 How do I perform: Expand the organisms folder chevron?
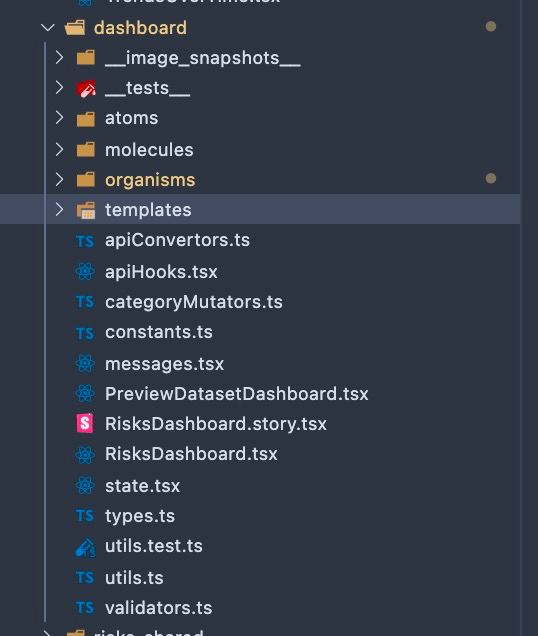pos(59,179)
